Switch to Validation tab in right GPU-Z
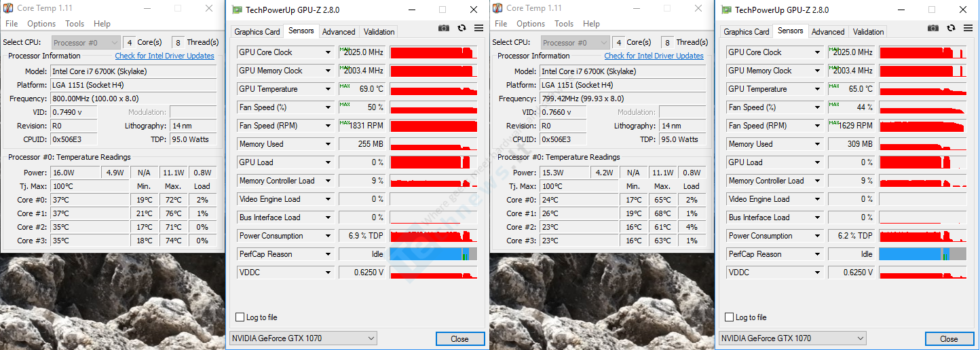Screen dimensions: 980x350 [x=868, y=32]
